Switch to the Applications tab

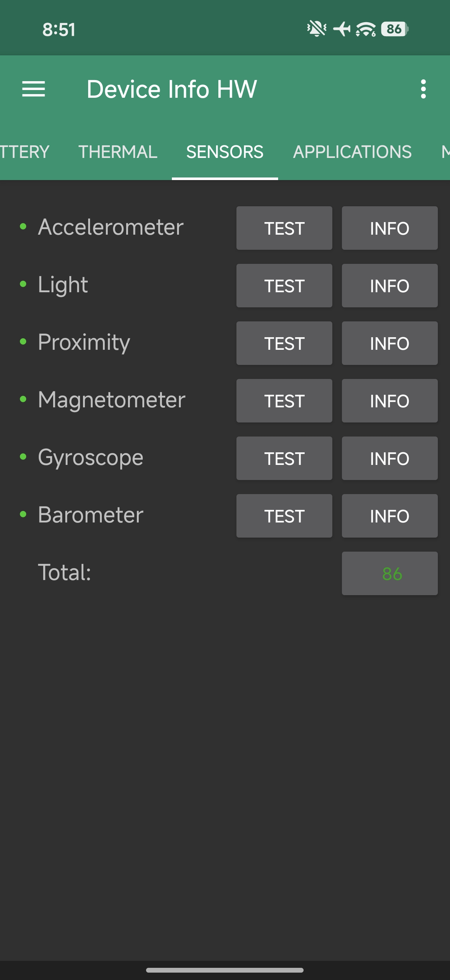(352, 152)
